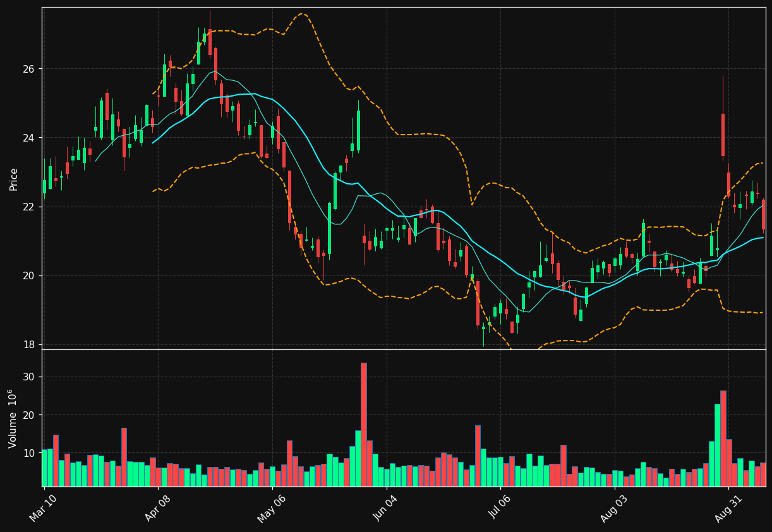The width and height of the screenshot is (772, 532).
Task: Click the Mar 10 date label
Action: point(43,507)
